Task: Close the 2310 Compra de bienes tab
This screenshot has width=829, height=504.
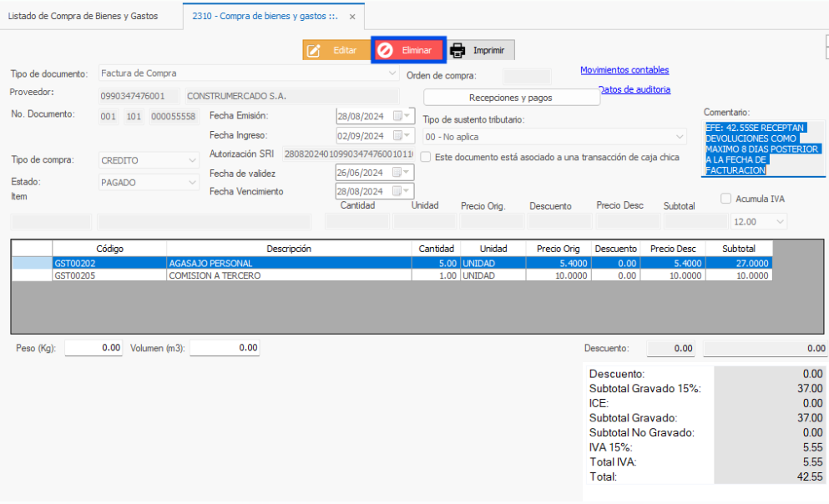Action: 351,17
